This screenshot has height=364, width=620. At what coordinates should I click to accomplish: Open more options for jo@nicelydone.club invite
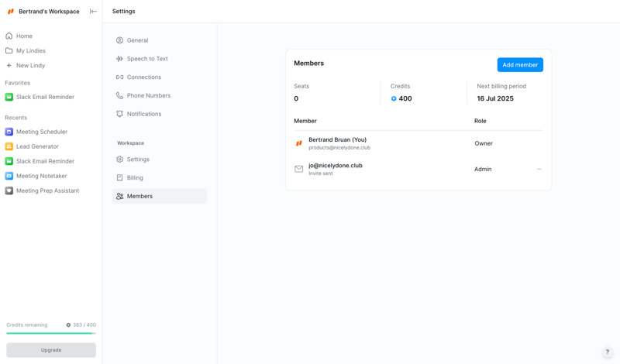pos(539,169)
